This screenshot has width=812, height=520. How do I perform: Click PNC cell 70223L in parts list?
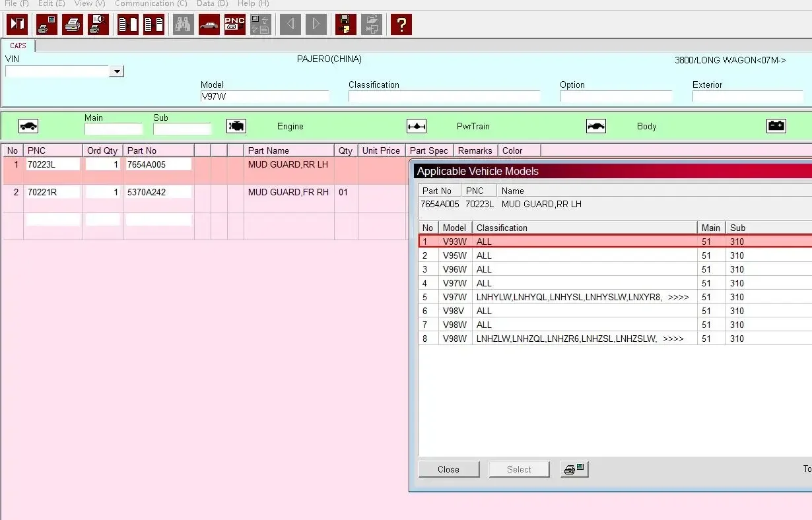53,164
